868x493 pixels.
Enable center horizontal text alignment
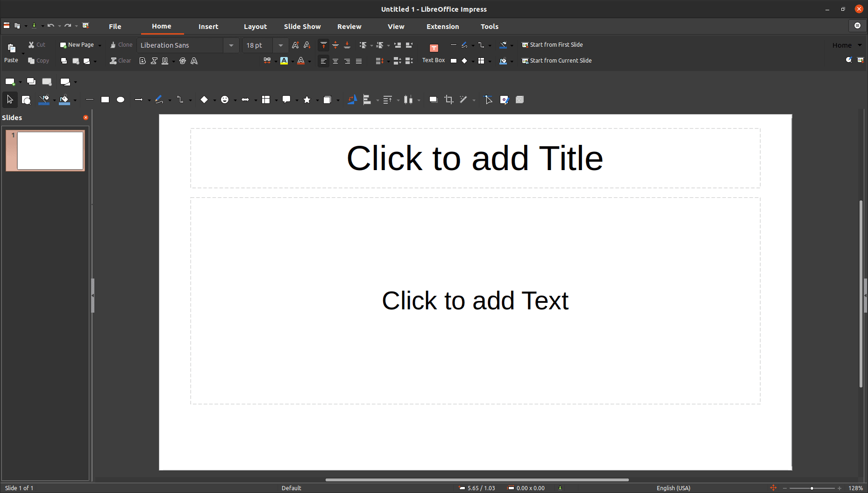point(335,61)
